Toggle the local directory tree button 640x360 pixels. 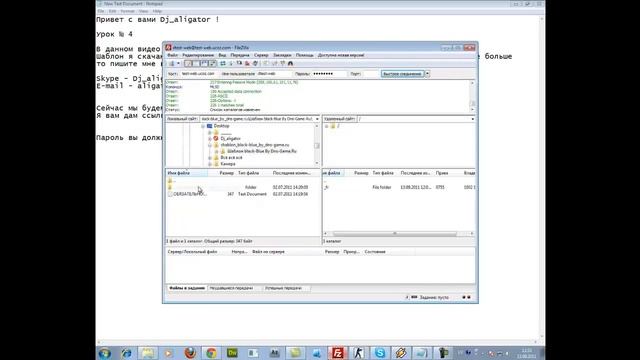[196, 63]
